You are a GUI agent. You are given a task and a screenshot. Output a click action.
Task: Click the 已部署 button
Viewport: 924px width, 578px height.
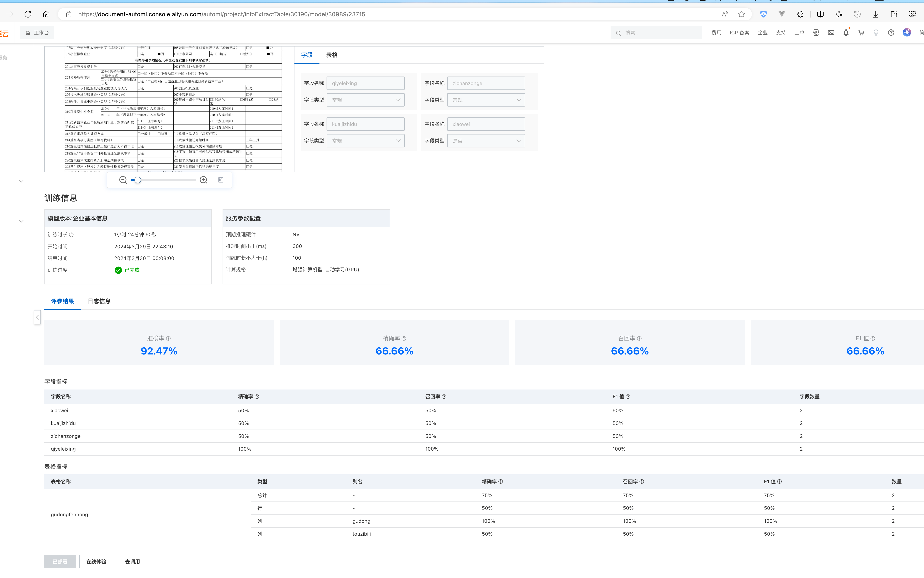click(x=60, y=562)
